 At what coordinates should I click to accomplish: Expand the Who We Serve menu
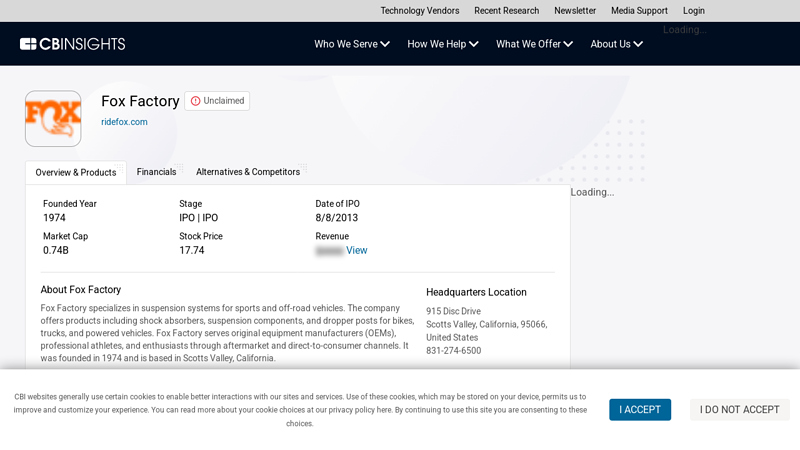tap(352, 44)
